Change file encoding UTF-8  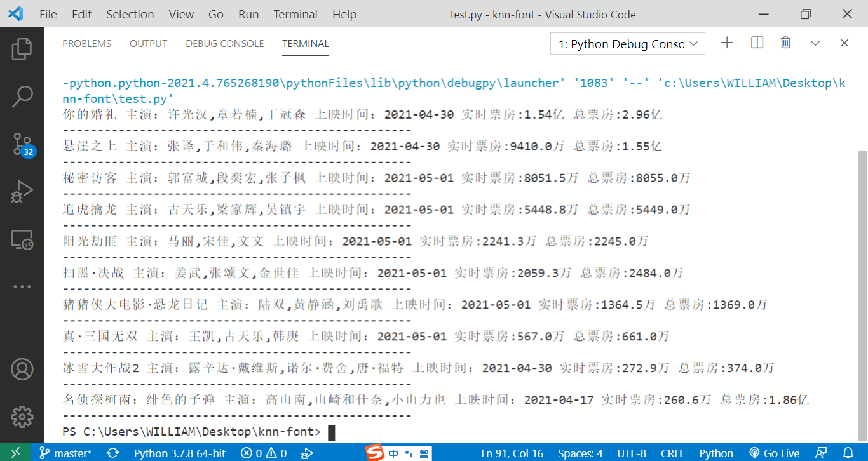pyautogui.click(x=632, y=453)
